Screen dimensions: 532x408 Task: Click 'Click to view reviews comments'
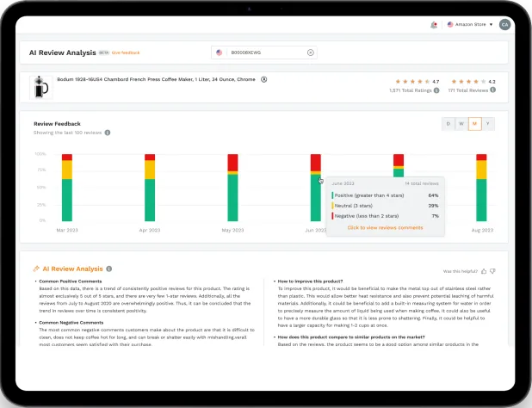(385, 228)
